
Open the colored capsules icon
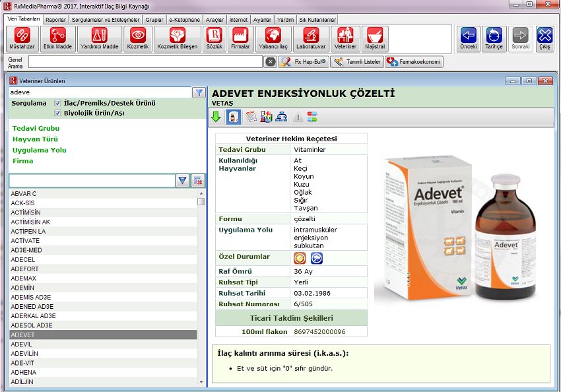[x=312, y=117]
